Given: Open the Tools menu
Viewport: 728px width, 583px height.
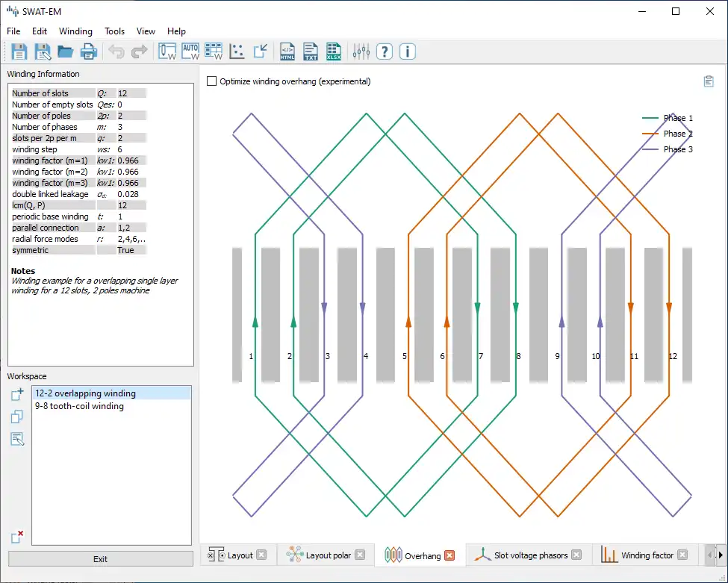Looking at the screenshot, I should [115, 31].
